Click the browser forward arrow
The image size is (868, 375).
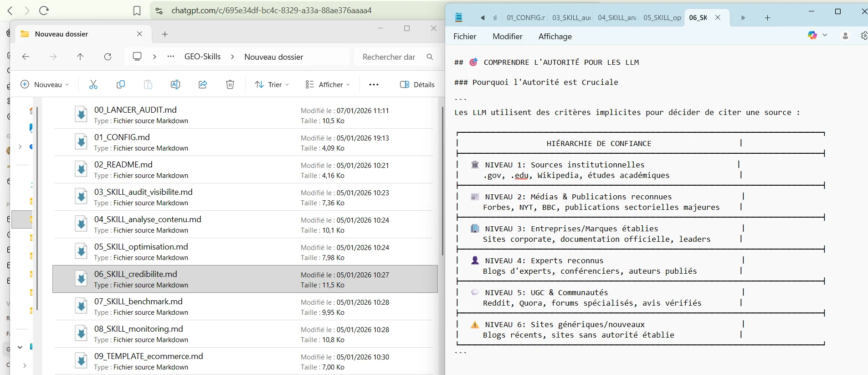(27, 10)
